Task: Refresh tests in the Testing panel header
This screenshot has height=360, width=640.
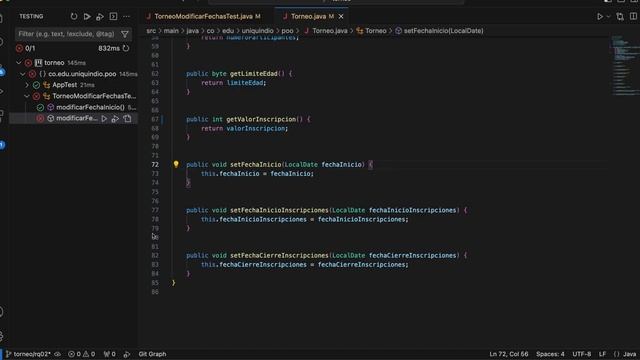Action: click(x=74, y=17)
